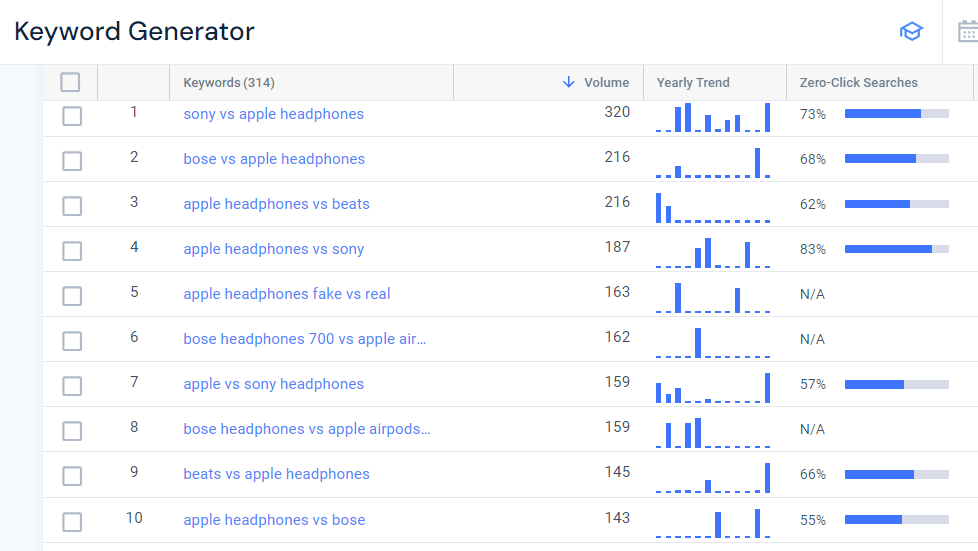Check the box for bose headphones vs apple airpods

click(x=72, y=431)
